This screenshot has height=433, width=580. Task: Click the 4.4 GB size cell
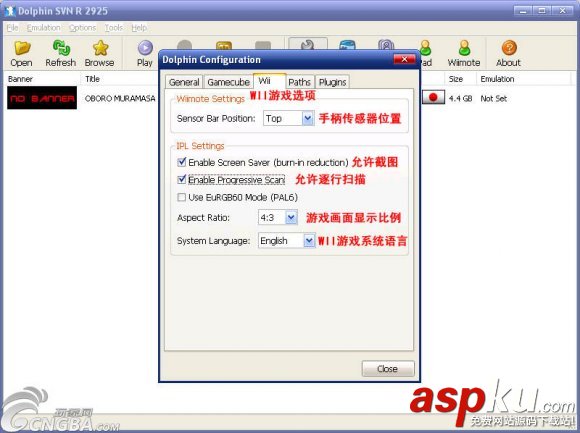[x=460, y=98]
